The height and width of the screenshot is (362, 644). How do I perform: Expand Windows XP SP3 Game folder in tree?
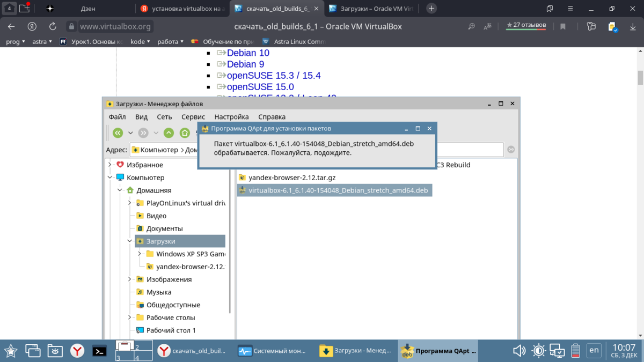140,254
